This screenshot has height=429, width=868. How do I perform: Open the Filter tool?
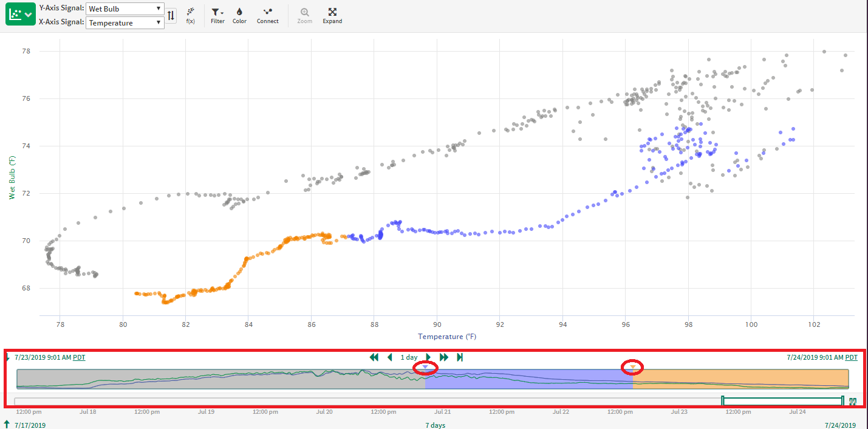point(217,15)
